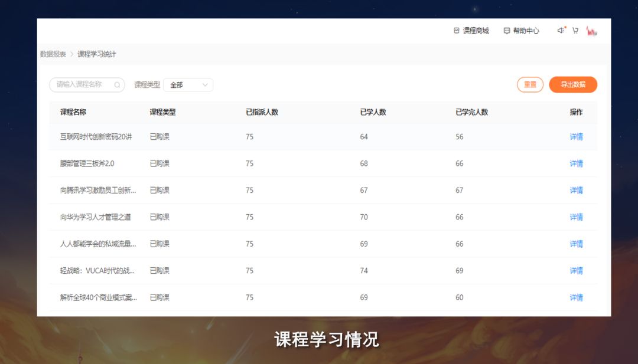Open the 课程类型 dropdown showing 全部
This screenshot has width=638, height=364.
click(187, 85)
